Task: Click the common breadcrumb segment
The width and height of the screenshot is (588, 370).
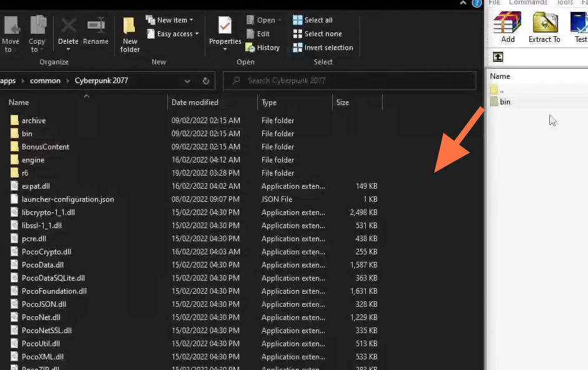Action: (x=45, y=81)
